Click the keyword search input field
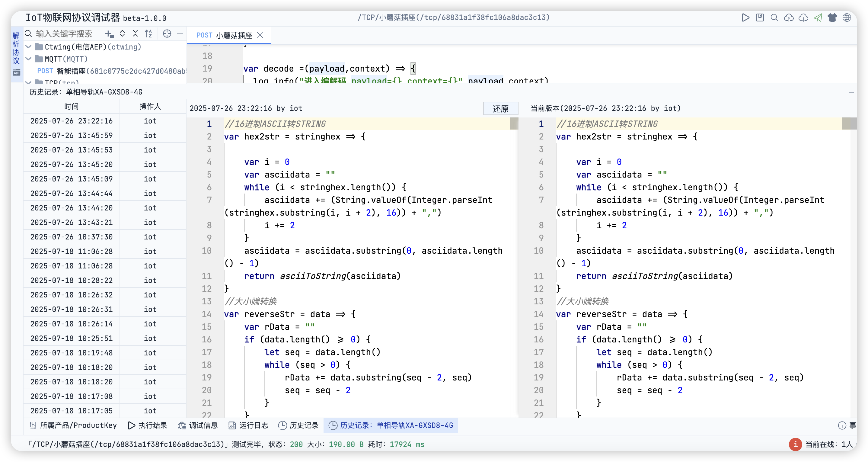868x462 pixels. tap(64, 34)
